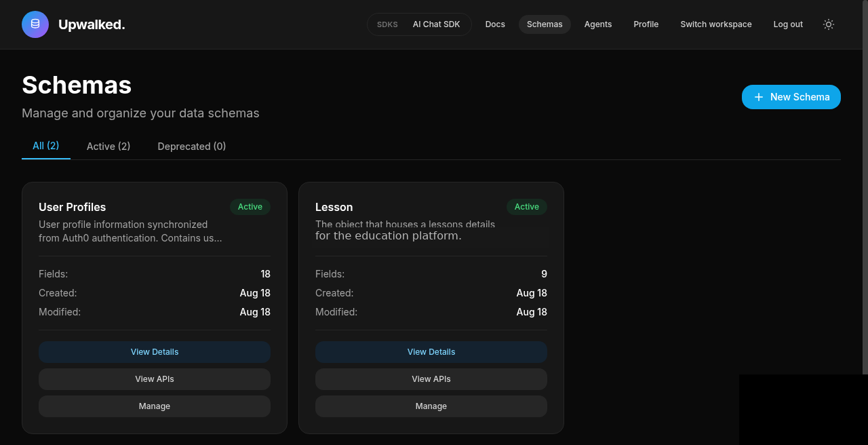
Task: Open the Docs menu item
Action: (495, 24)
